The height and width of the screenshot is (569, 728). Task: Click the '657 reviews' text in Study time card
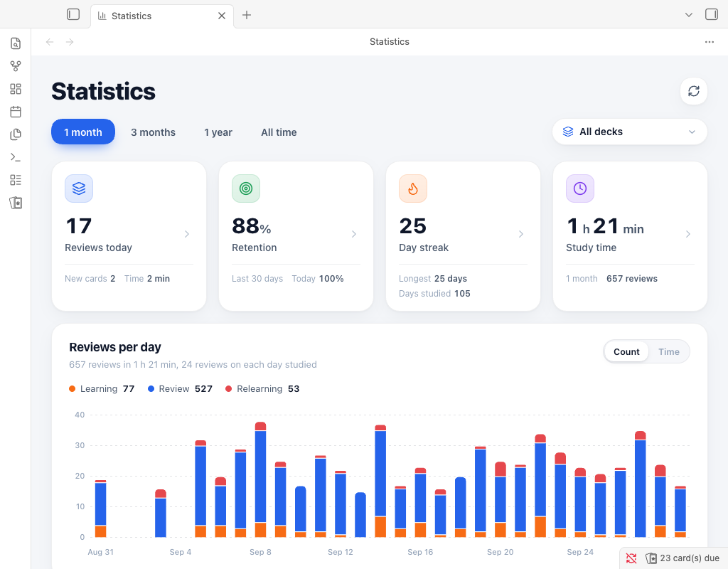pyautogui.click(x=632, y=279)
